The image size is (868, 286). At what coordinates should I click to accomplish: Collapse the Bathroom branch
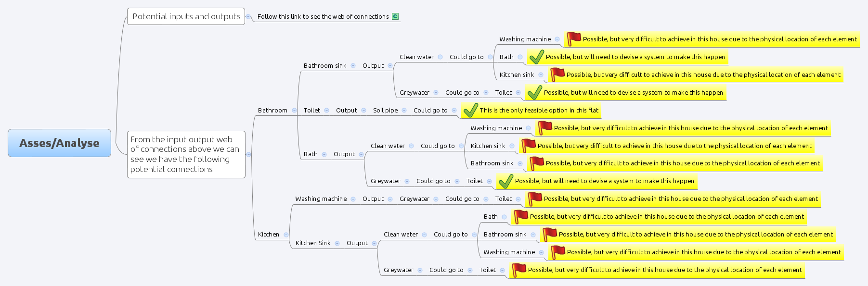pos(294,110)
